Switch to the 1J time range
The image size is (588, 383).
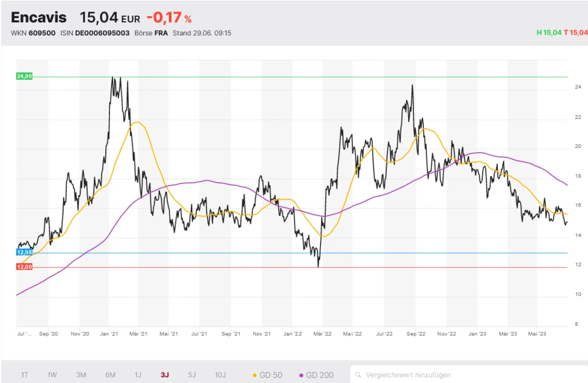[138, 374]
